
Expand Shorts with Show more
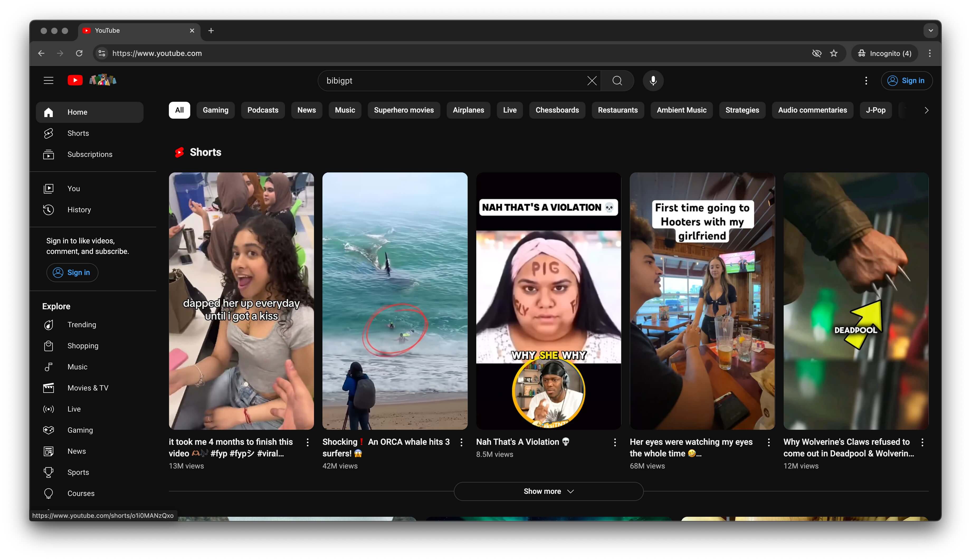548,491
